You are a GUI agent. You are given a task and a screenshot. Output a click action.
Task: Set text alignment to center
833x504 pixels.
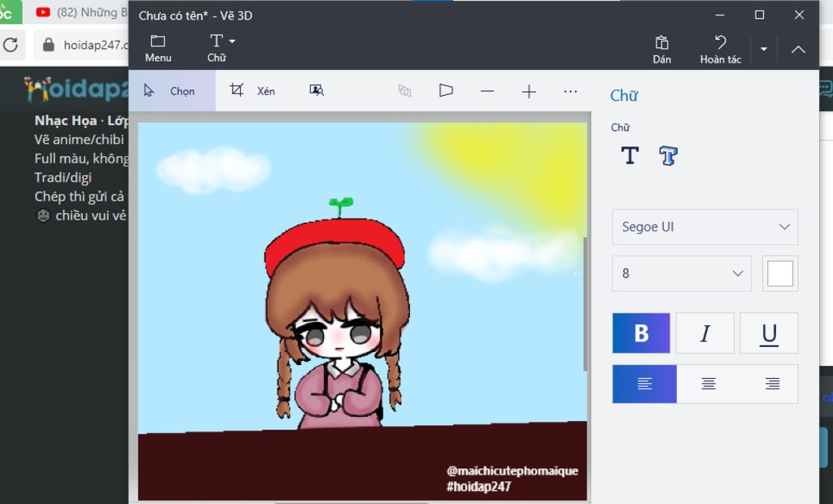click(709, 384)
